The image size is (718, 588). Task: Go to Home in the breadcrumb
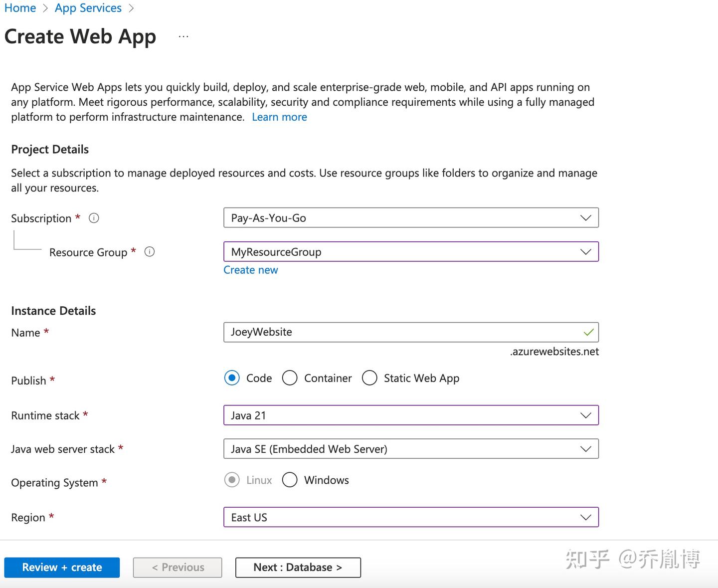coord(20,8)
